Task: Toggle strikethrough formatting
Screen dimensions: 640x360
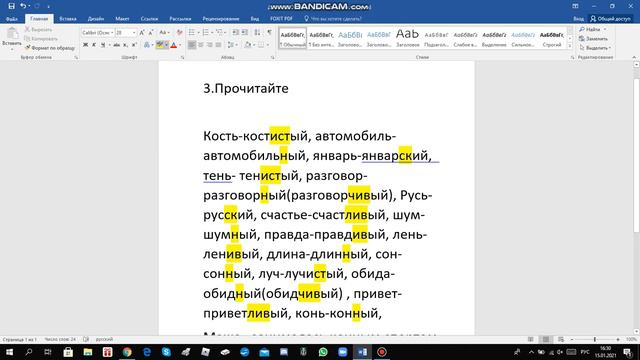Action: (117, 45)
